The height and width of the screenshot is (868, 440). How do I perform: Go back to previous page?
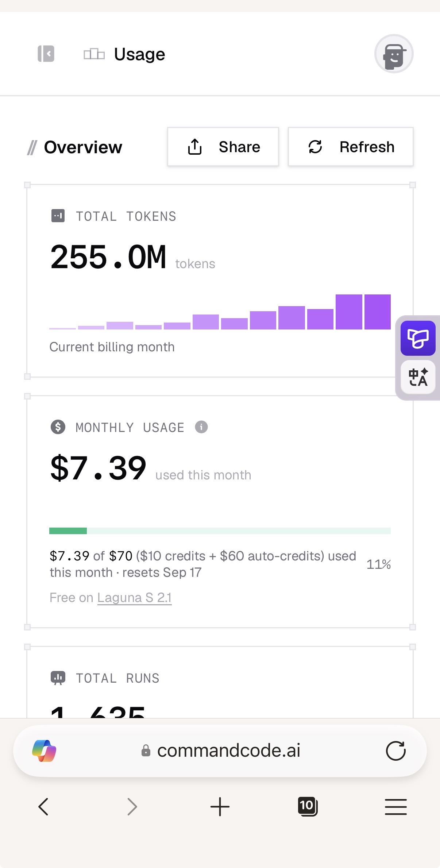[43, 806]
